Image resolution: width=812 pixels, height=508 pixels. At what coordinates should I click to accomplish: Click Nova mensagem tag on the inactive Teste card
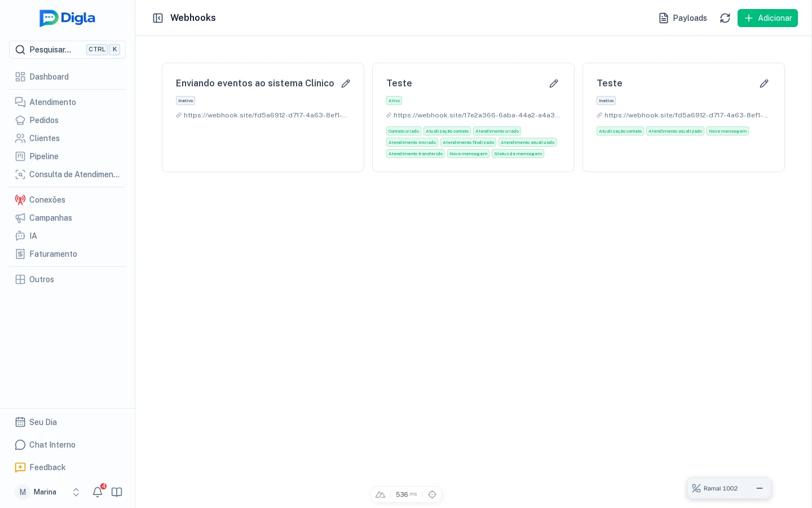coord(727,131)
